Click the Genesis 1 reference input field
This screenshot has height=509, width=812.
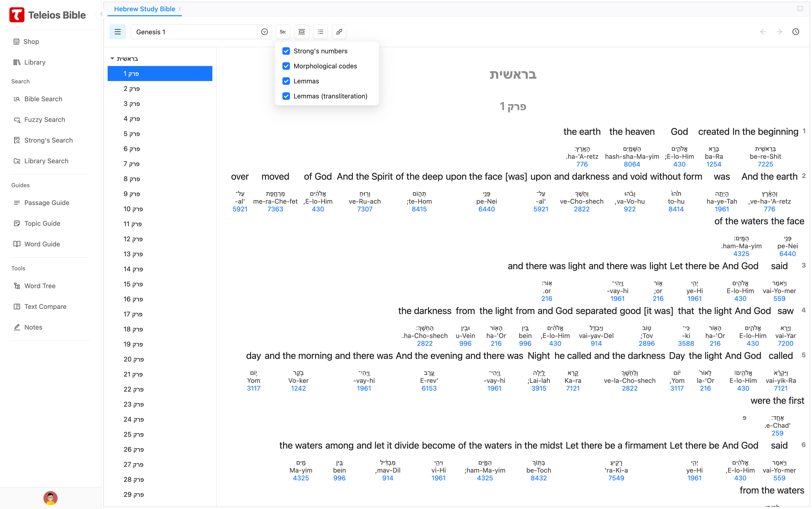tap(194, 32)
